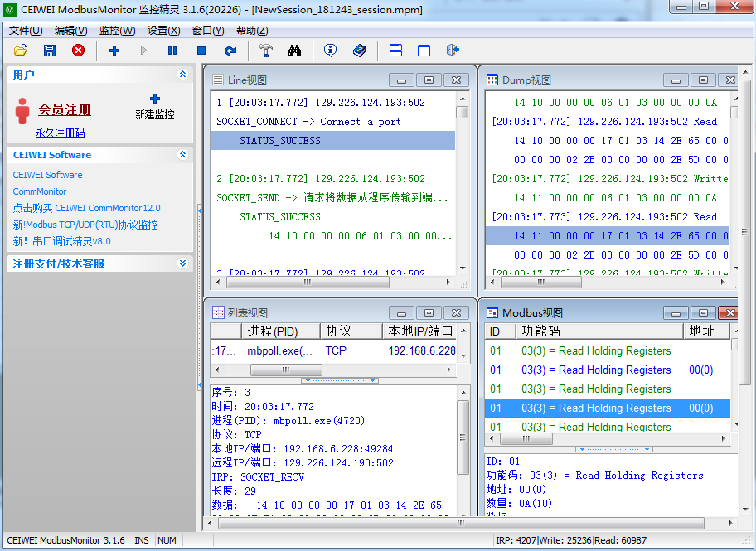Expand the 注册支付/技术客服 section
Image resolution: width=756 pixels, height=551 pixels.
click(182, 263)
